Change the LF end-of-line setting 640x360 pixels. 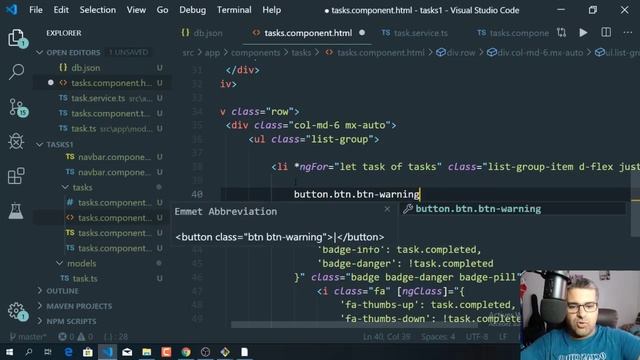[503, 337]
